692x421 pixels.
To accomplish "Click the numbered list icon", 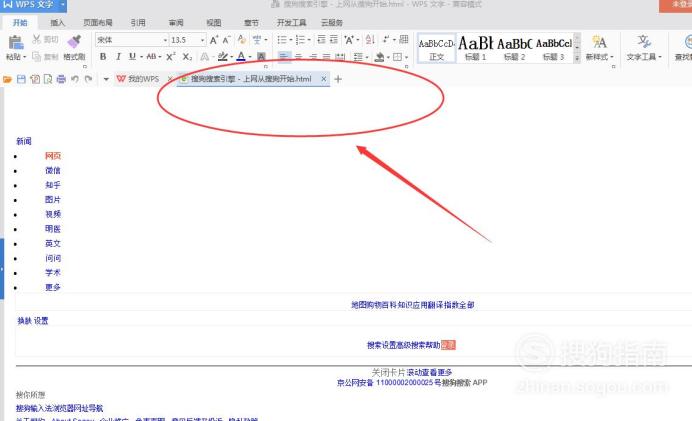I will tap(300, 40).
